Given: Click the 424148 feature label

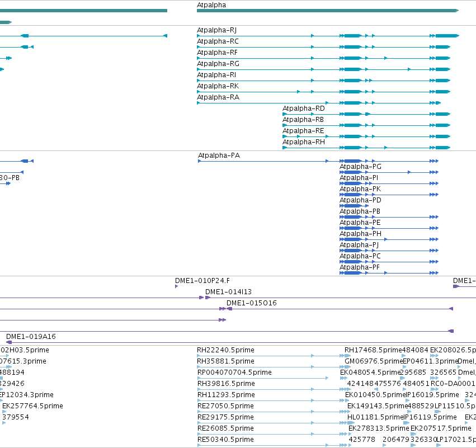Looking at the screenshot, I should pos(360,384).
